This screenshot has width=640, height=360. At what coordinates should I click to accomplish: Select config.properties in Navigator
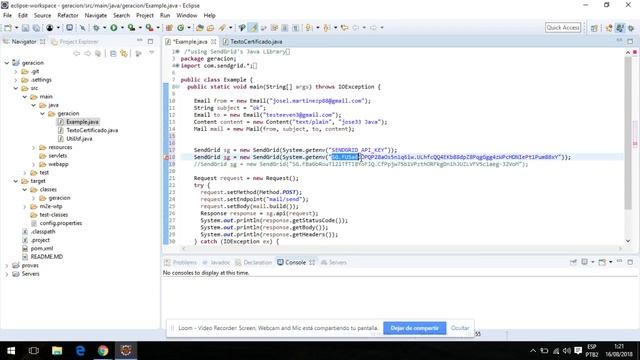coord(61,223)
